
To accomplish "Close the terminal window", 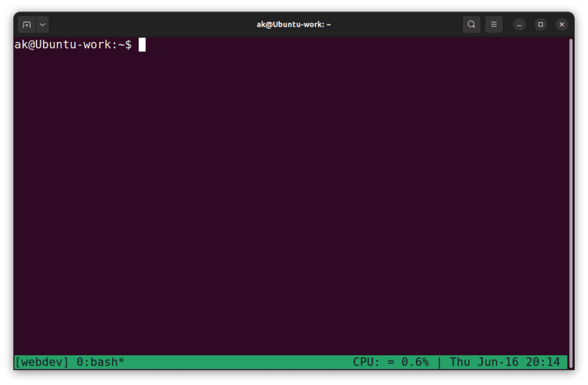I will 562,24.
